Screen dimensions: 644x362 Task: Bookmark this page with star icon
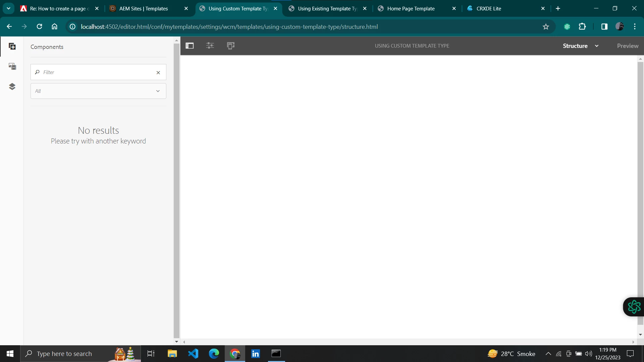coord(546,27)
